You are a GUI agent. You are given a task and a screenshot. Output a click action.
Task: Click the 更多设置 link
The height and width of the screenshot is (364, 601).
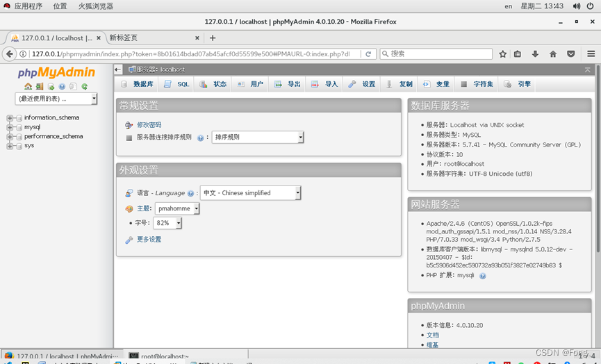point(149,240)
